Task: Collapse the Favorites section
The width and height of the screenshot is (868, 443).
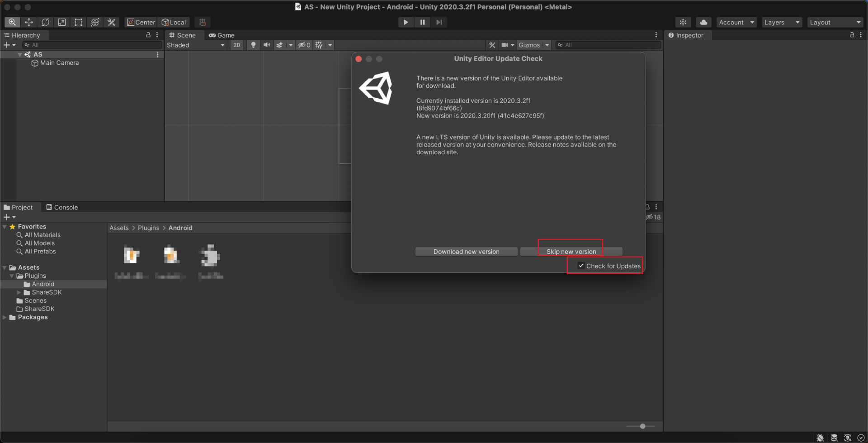Action: [x=5, y=227]
